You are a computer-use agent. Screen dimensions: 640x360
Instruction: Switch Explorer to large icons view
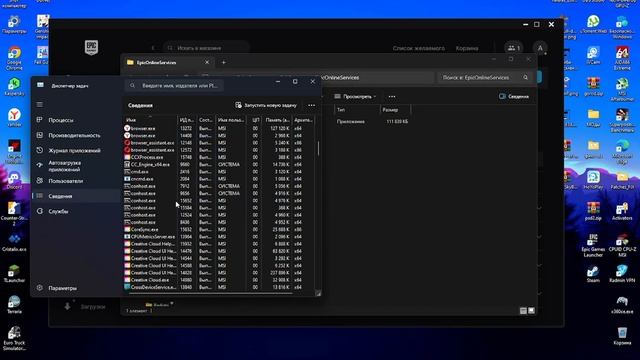pyautogui.click(x=531, y=311)
